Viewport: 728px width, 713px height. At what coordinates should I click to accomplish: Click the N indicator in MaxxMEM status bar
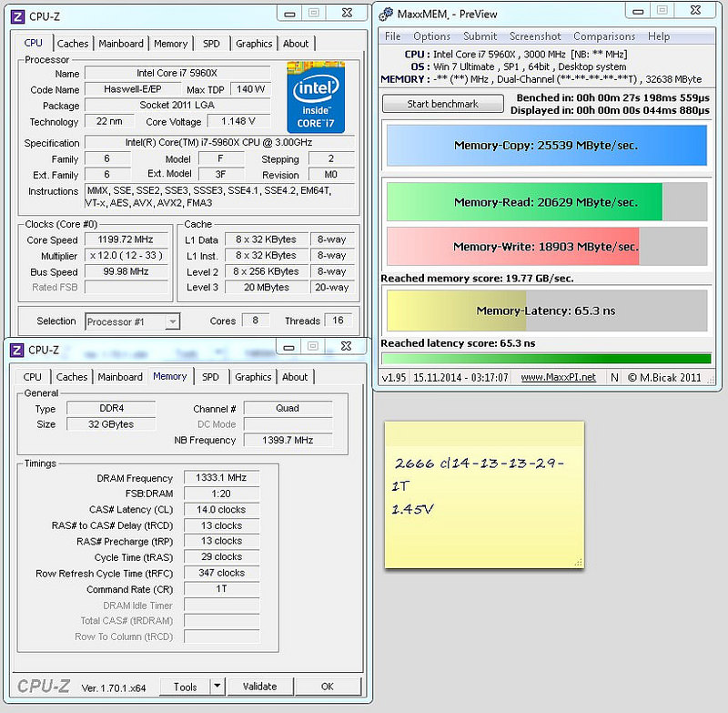(x=614, y=377)
